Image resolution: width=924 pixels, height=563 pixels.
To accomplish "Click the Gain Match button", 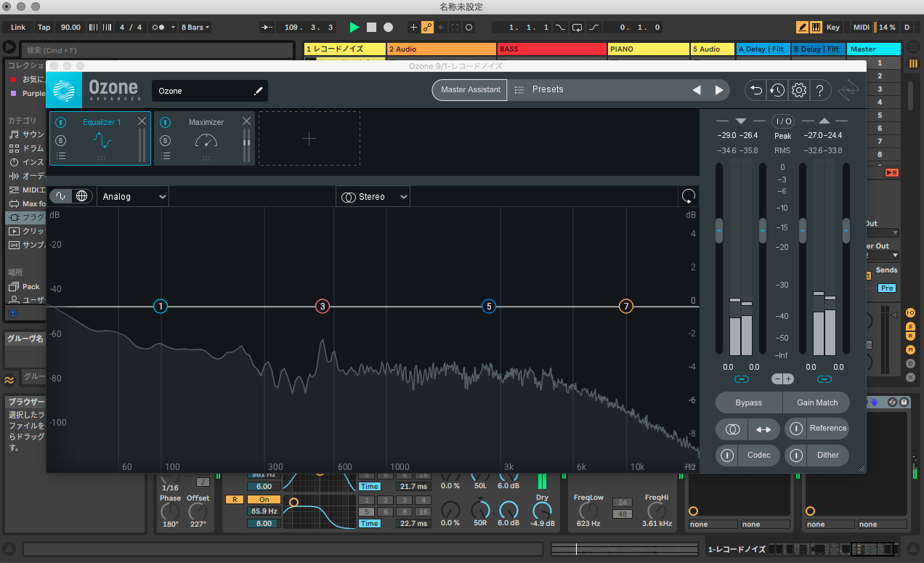I will tap(816, 402).
